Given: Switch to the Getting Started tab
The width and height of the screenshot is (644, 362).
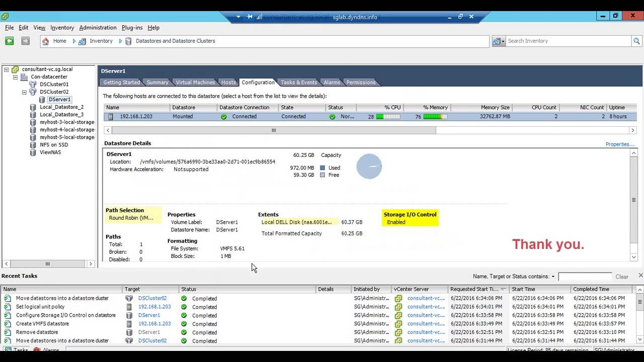Looking at the screenshot, I should [x=121, y=82].
